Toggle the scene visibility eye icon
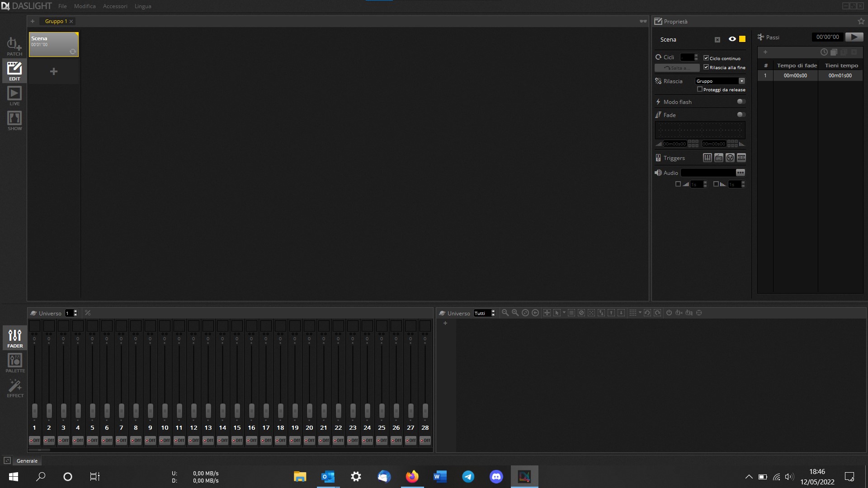868x488 pixels. tap(732, 39)
